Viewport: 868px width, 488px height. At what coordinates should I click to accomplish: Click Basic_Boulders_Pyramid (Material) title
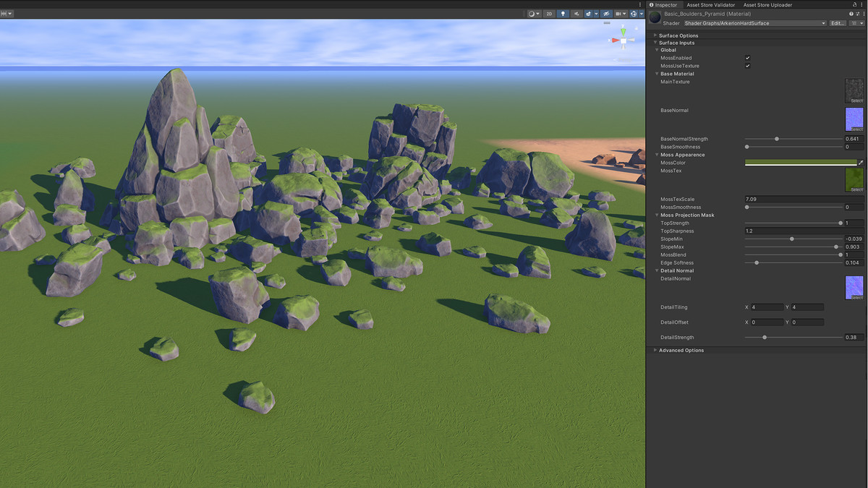pyautogui.click(x=708, y=14)
